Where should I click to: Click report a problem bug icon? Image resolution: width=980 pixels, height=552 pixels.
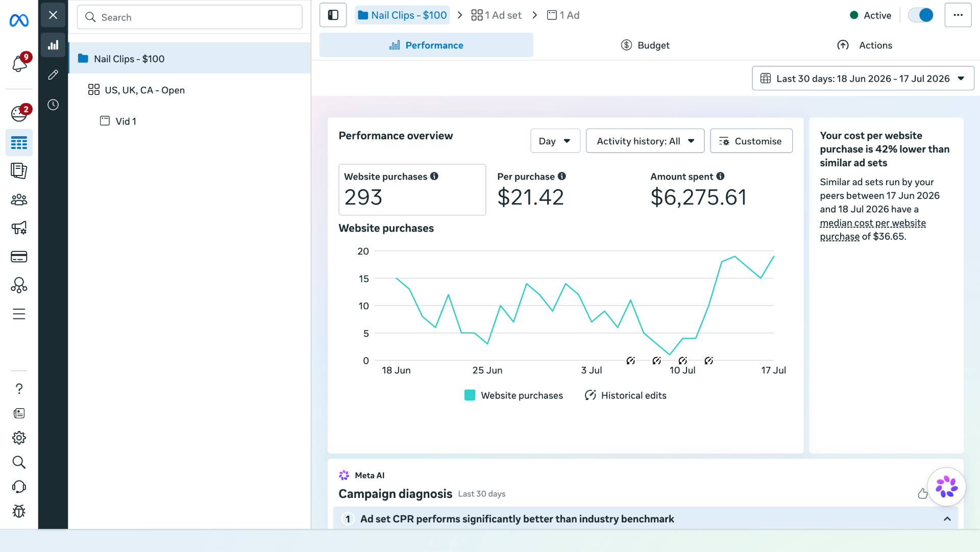(19, 511)
